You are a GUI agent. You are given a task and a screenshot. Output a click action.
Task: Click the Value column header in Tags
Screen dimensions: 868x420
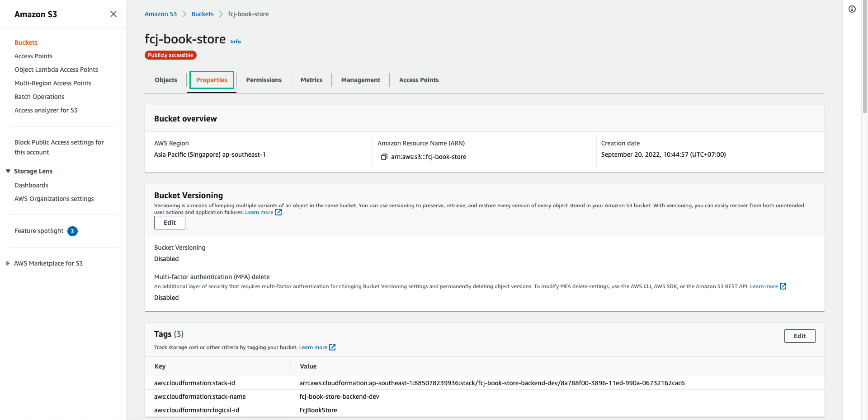(308, 366)
